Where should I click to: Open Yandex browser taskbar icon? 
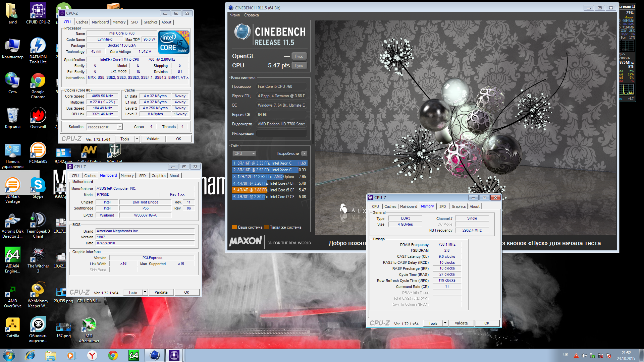pyautogui.click(x=92, y=355)
